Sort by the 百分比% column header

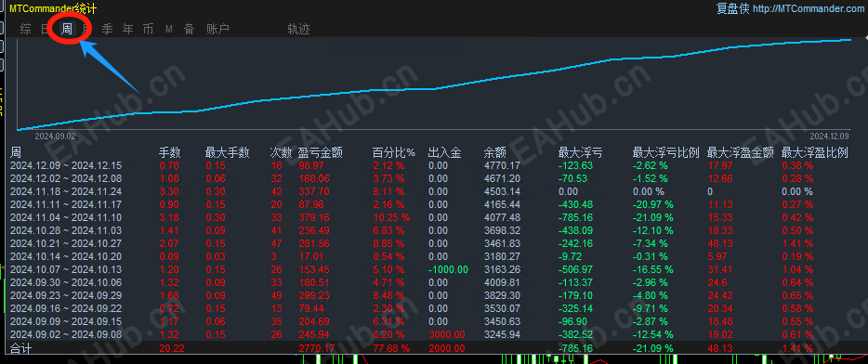pos(394,152)
